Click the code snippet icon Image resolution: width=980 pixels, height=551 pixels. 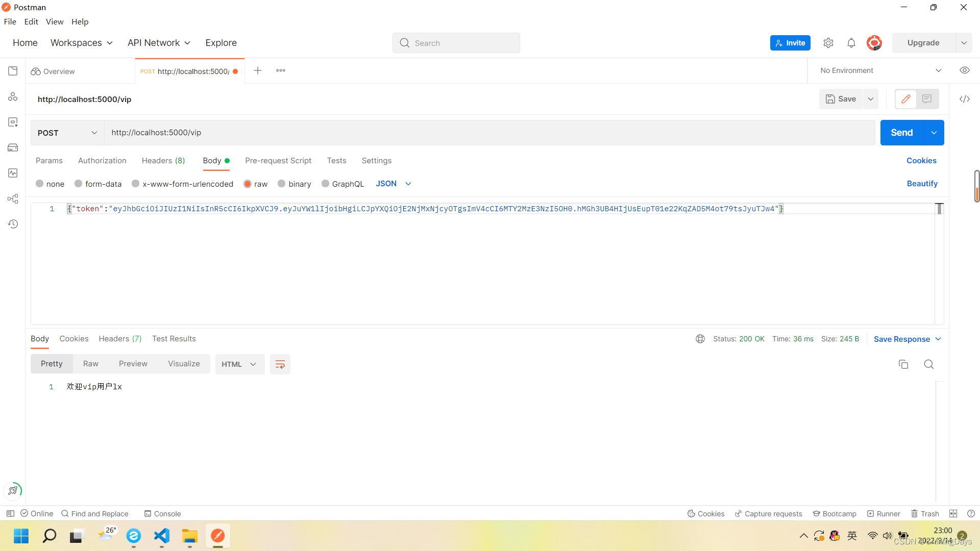964,99
